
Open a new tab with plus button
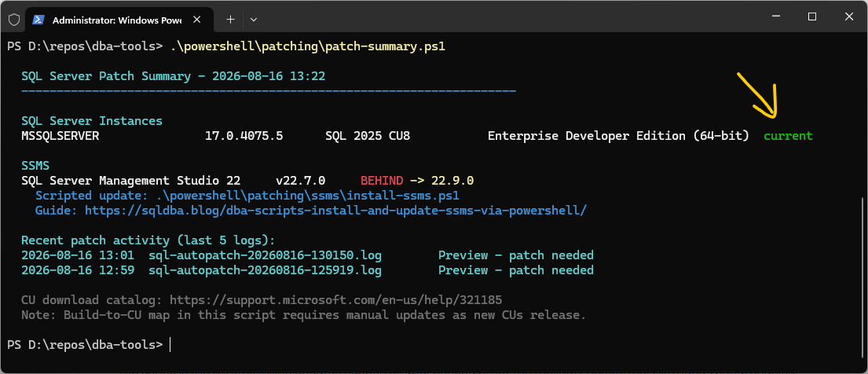click(230, 20)
